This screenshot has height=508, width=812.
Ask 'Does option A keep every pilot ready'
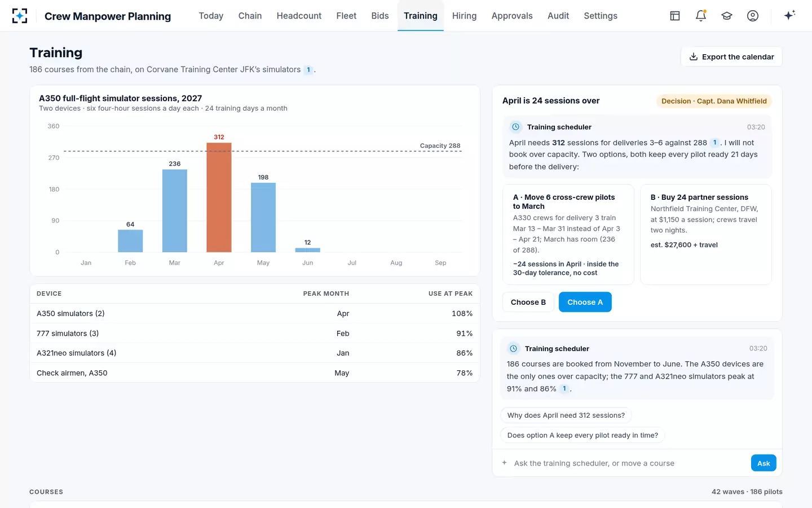pos(582,435)
